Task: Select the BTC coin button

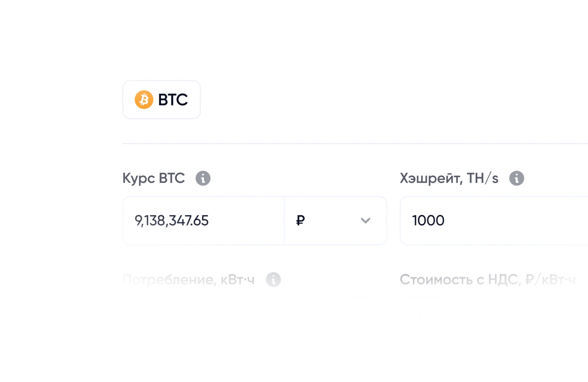Action: [x=162, y=100]
